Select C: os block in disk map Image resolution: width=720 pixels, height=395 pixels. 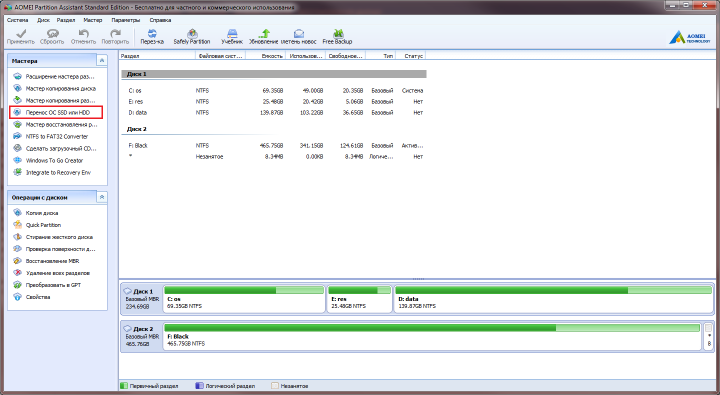[x=244, y=299]
